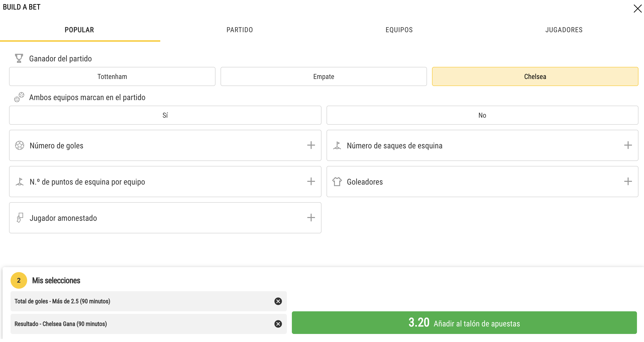Remove the Resultado Chelsea Gana selection
This screenshot has width=644, height=342.
point(278,324)
